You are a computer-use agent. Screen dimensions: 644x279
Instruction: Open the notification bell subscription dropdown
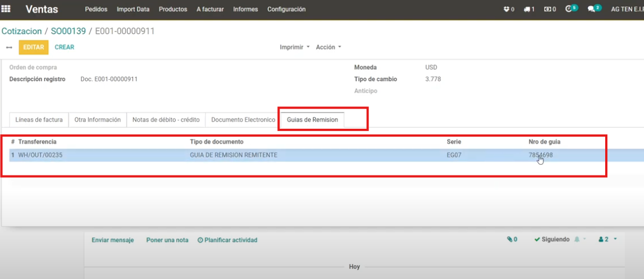579,240
